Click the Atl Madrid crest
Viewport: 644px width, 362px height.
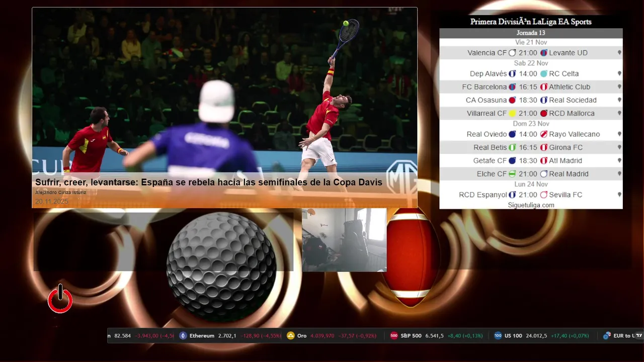click(543, 161)
